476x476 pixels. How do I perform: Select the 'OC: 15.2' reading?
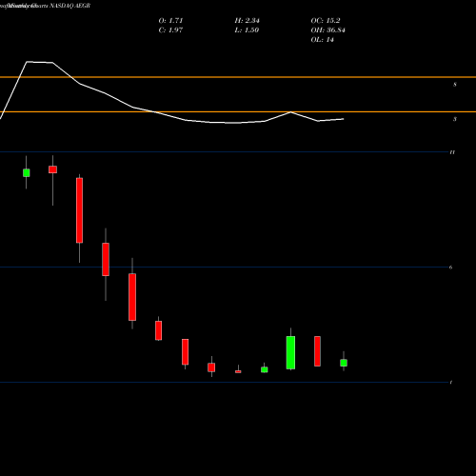[326, 21]
